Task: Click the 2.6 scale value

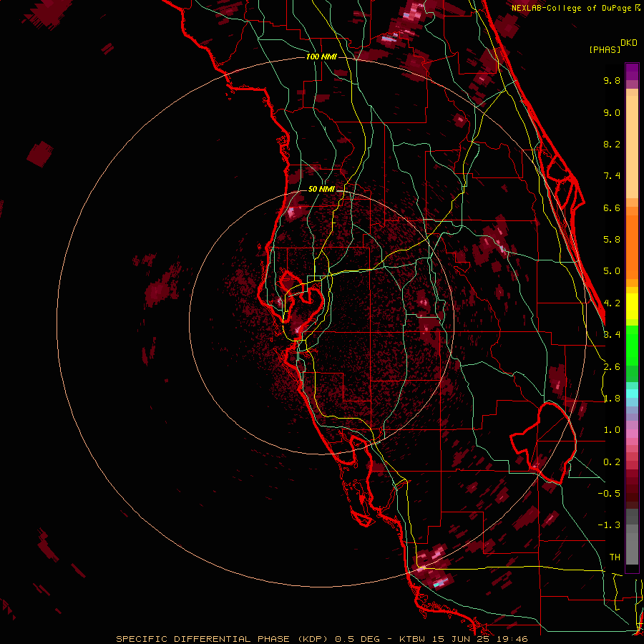Action: click(x=612, y=367)
